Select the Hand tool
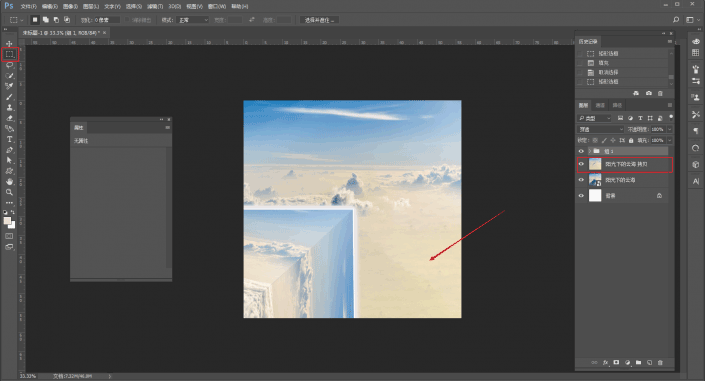Screen dimensions: 705x381 point(9,182)
